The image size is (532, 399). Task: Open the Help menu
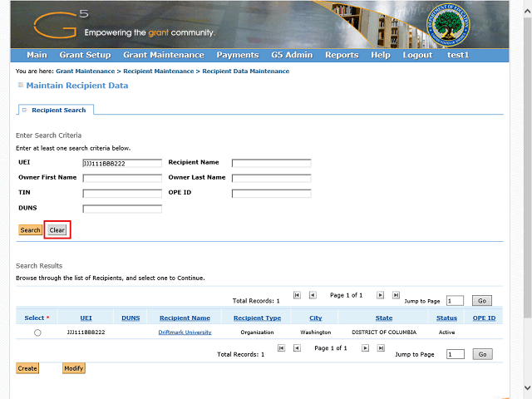point(381,55)
